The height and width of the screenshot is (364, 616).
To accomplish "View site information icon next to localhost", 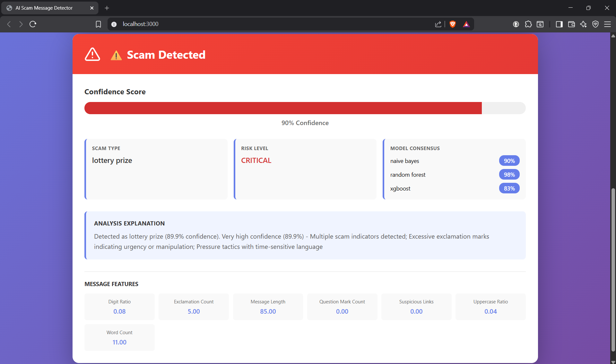I will click(x=114, y=24).
